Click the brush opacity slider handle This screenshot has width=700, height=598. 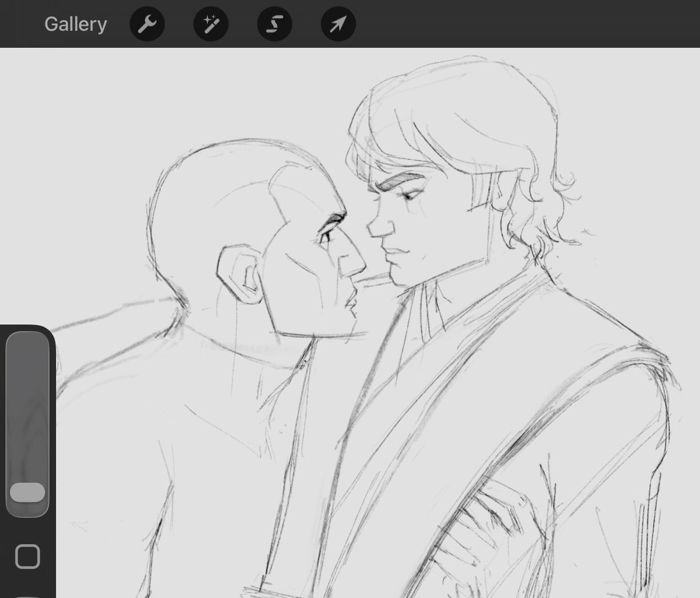tap(27, 493)
